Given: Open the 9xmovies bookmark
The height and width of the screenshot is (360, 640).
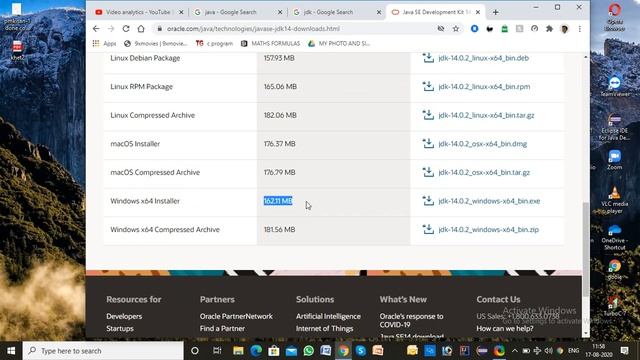Looking at the screenshot, I should 156,43.
